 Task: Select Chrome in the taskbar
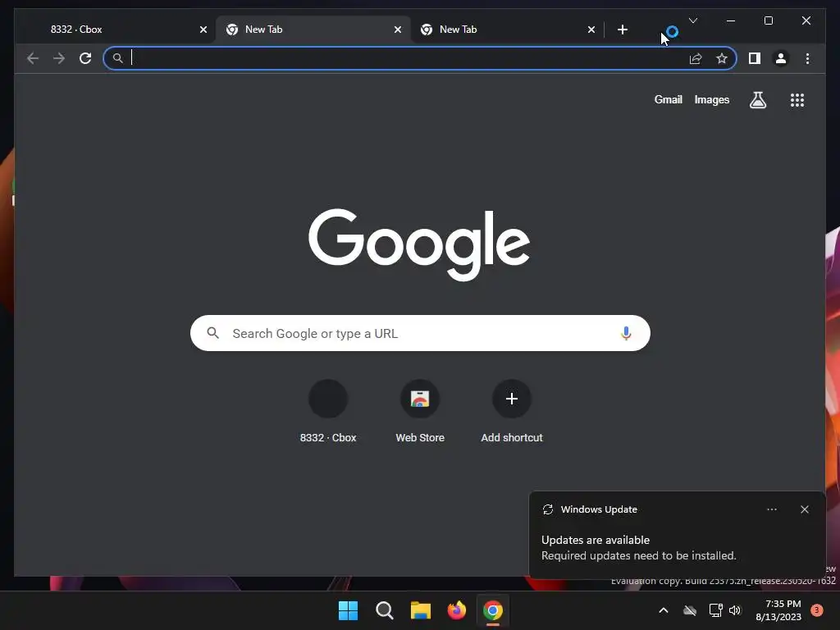point(493,610)
